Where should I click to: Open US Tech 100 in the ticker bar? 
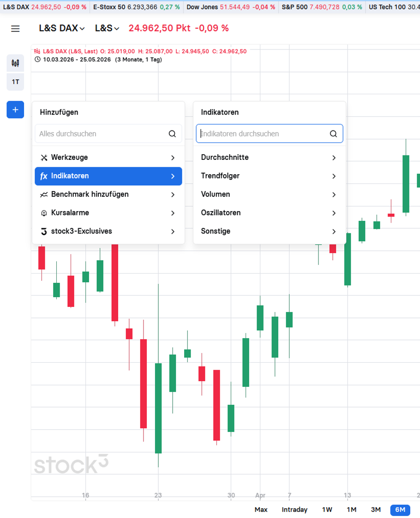point(394,7)
